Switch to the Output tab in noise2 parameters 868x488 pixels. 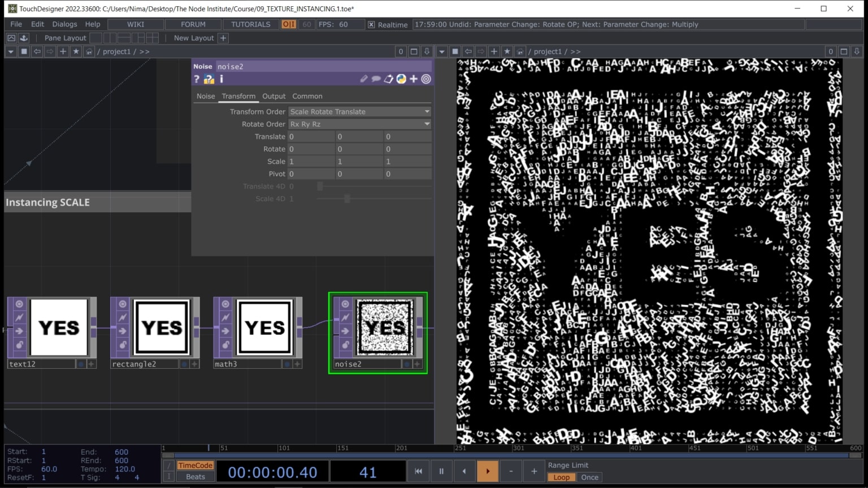274,96
